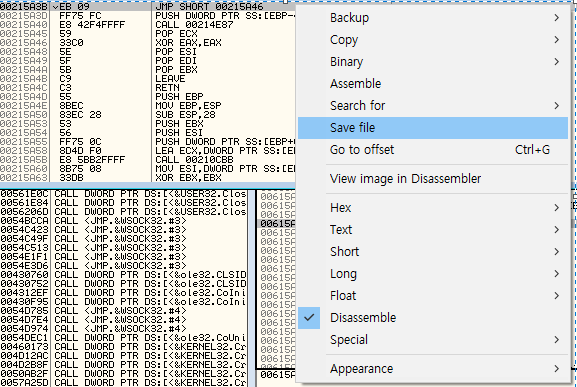577x387 pixels.
Task: Open the Appearance submenu
Action: 433,369
